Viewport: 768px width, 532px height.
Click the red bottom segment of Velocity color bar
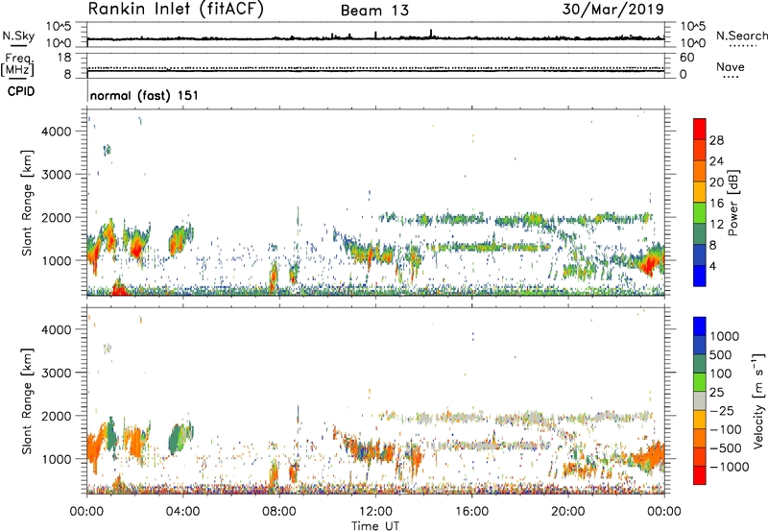(x=700, y=475)
